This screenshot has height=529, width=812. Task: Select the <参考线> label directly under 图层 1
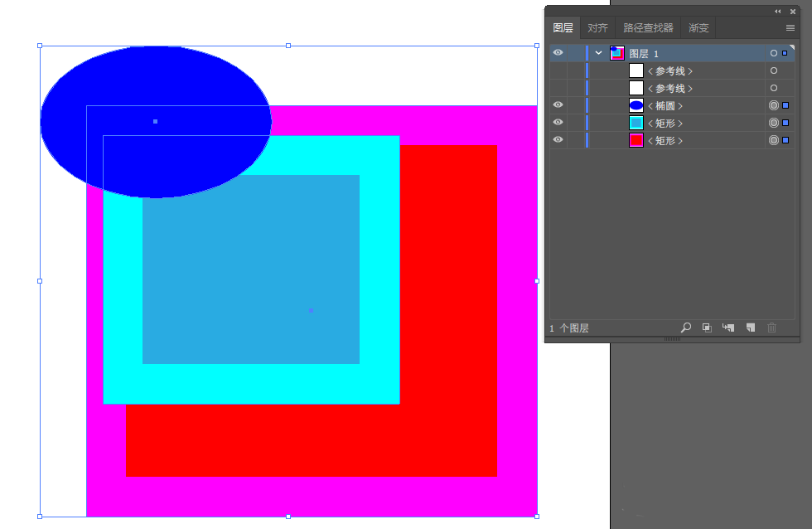click(x=670, y=71)
